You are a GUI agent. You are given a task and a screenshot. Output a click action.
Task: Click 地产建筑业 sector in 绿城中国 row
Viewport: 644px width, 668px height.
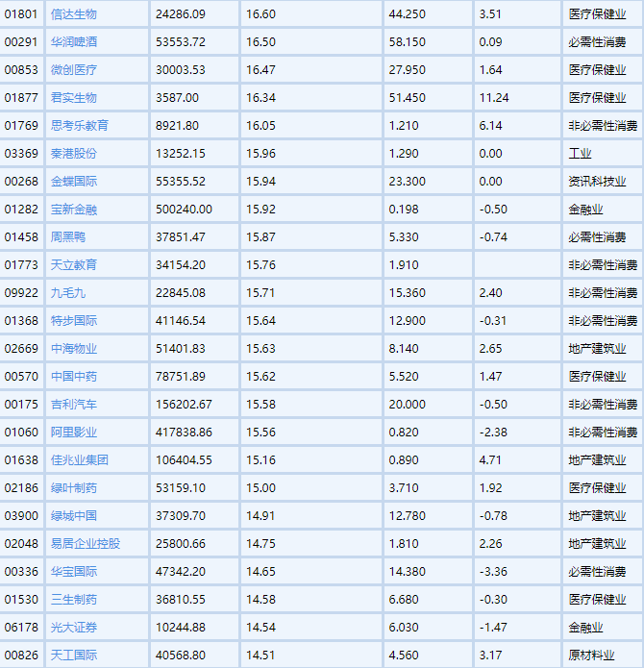(597, 516)
